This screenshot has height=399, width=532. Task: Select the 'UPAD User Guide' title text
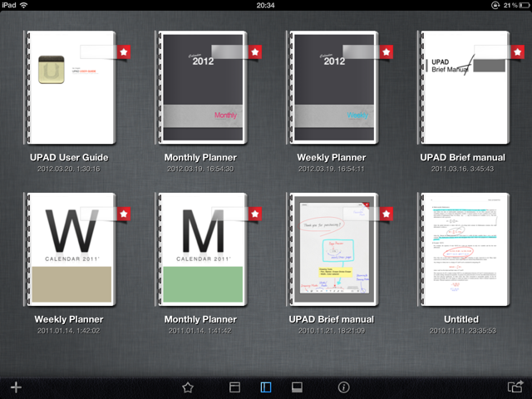tap(69, 157)
